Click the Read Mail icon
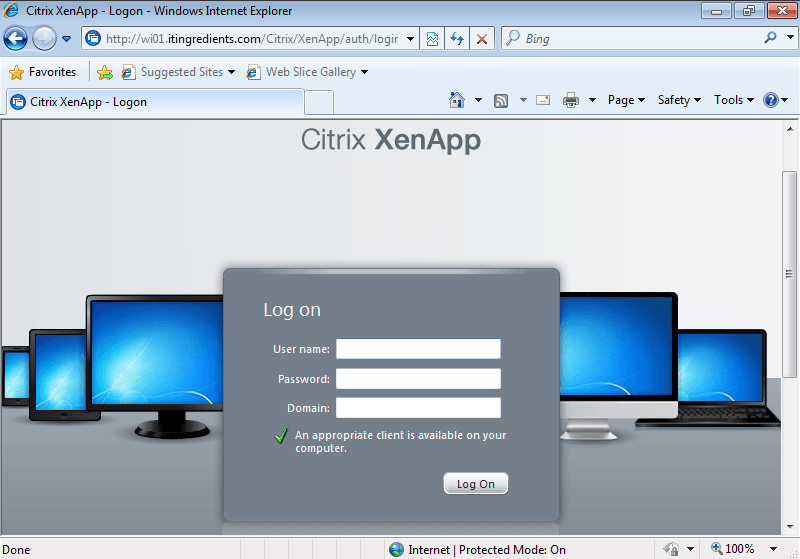The width and height of the screenshot is (800, 559). [x=543, y=100]
